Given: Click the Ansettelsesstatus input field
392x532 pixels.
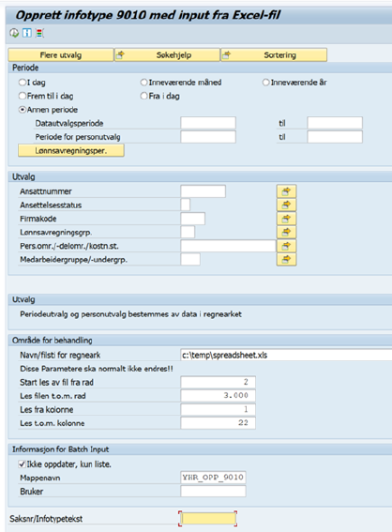Looking at the screenshot, I should pyautogui.click(x=186, y=205).
